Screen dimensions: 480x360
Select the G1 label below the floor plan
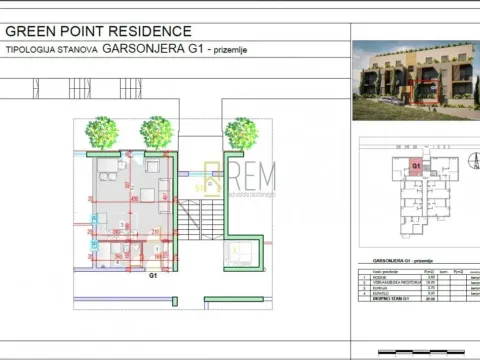pos(153,276)
